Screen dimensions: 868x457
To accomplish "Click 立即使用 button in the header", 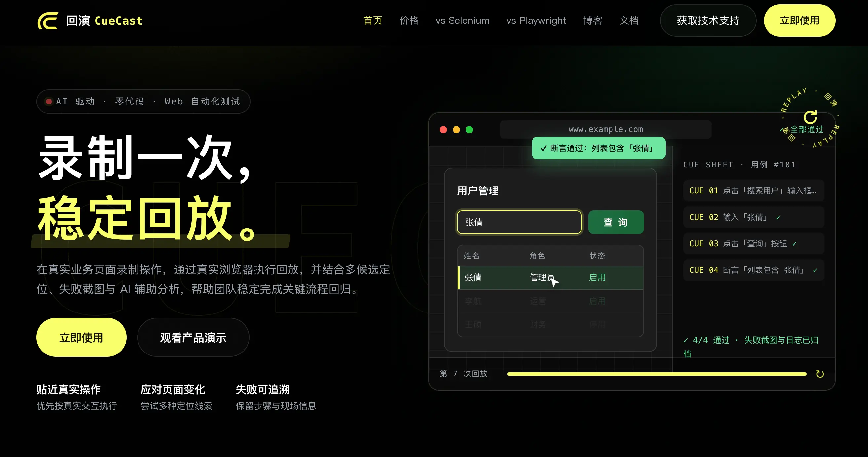I will click(799, 21).
